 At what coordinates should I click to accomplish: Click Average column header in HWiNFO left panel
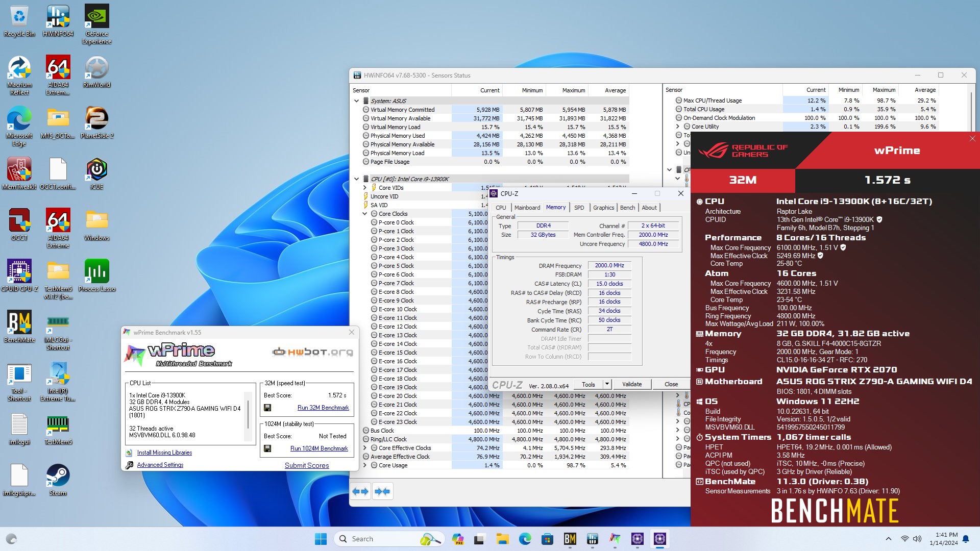615,90
